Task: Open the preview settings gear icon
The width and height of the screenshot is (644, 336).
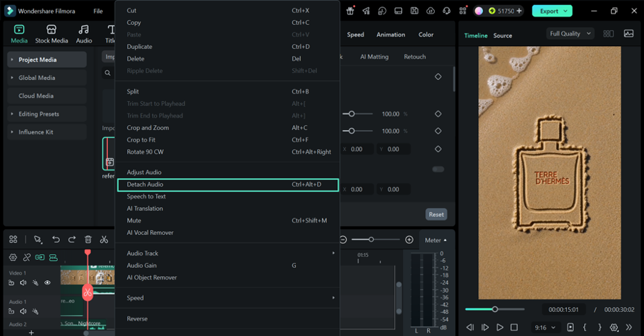Action: click(x=614, y=327)
